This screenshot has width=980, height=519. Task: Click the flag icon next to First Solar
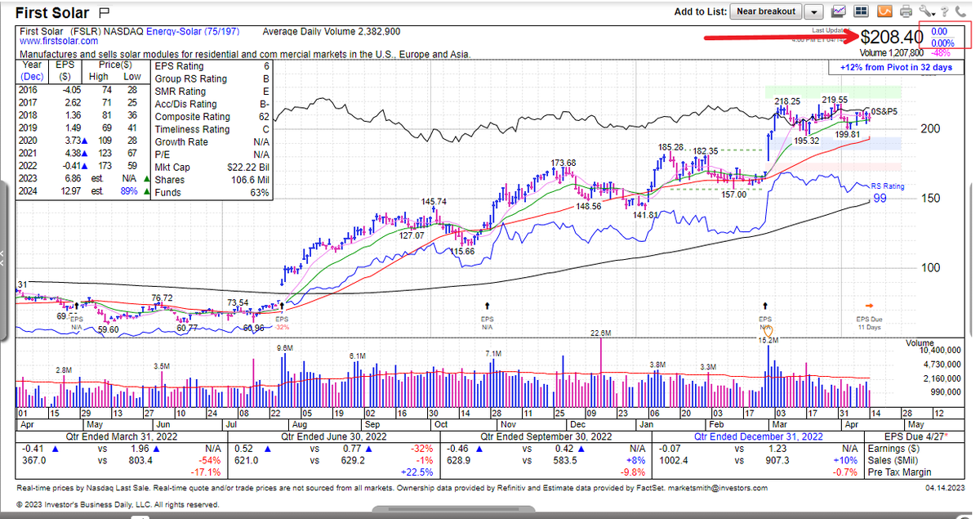coord(103,13)
